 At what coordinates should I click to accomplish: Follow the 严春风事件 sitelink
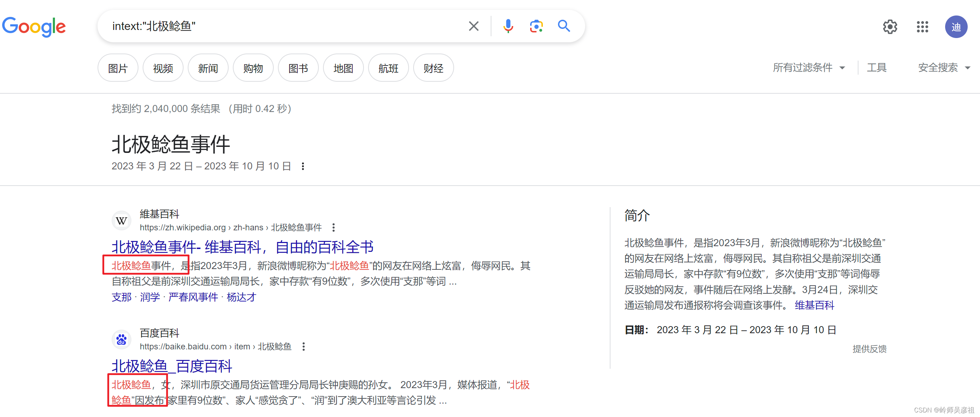(x=193, y=297)
